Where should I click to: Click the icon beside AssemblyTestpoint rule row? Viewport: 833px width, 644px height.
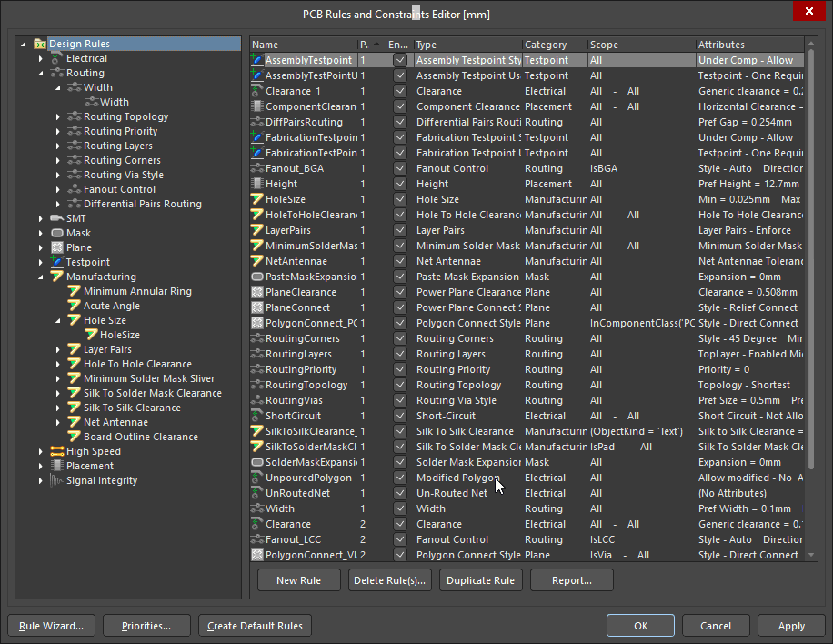click(257, 60)
